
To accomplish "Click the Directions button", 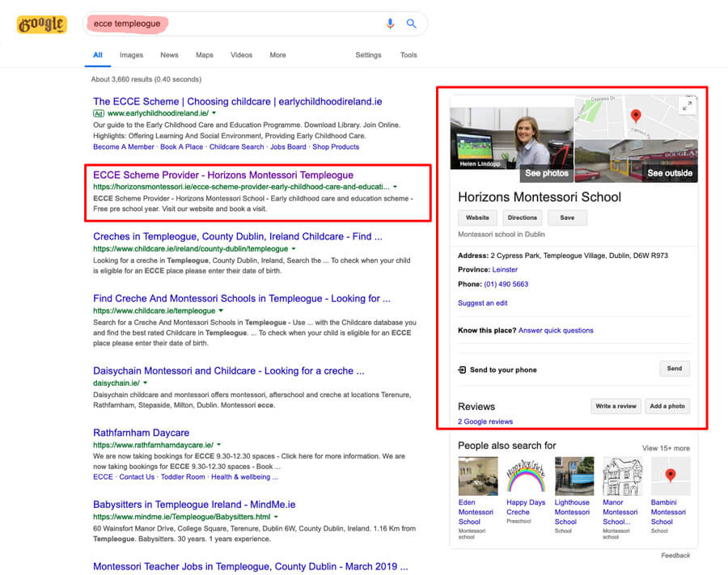I will [523, 218].
